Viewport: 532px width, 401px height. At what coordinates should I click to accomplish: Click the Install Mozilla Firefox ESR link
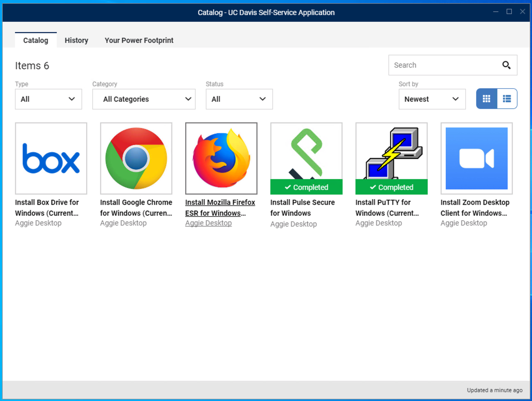tap(220, 207)
